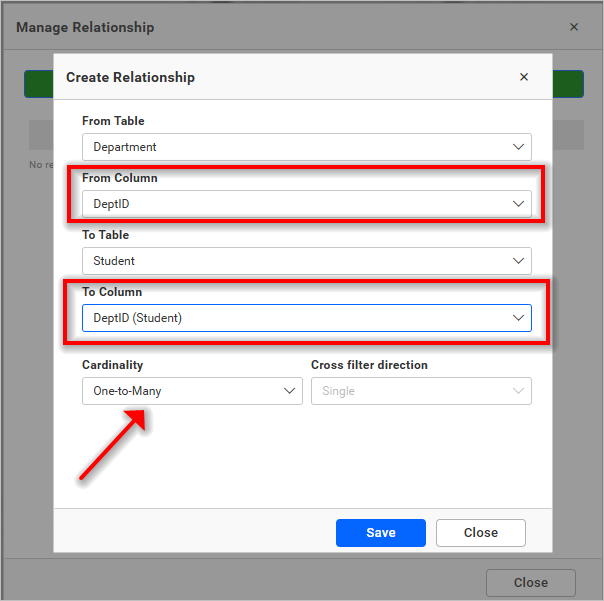Click the Single cross filter direction box

tap(410, 391)
